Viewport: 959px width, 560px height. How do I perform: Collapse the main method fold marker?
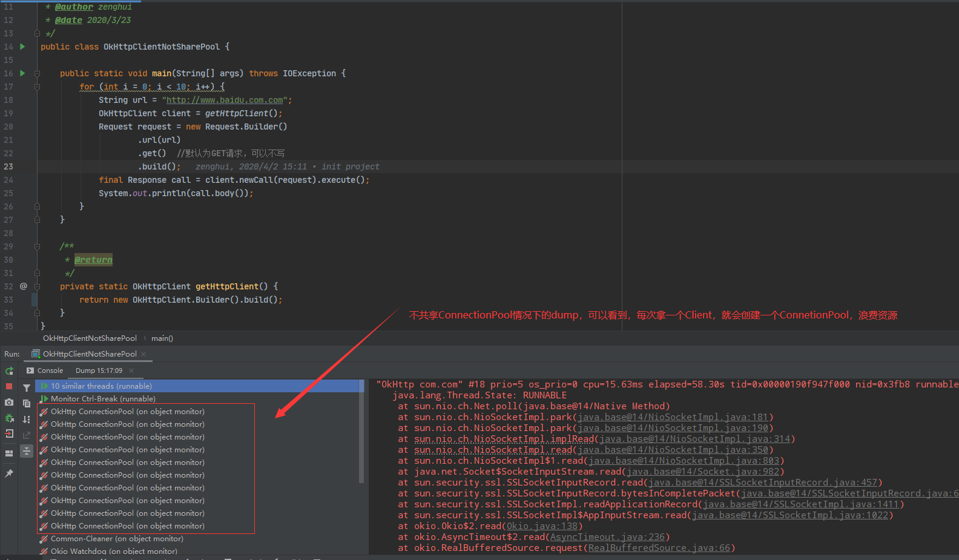pos(37,73)
